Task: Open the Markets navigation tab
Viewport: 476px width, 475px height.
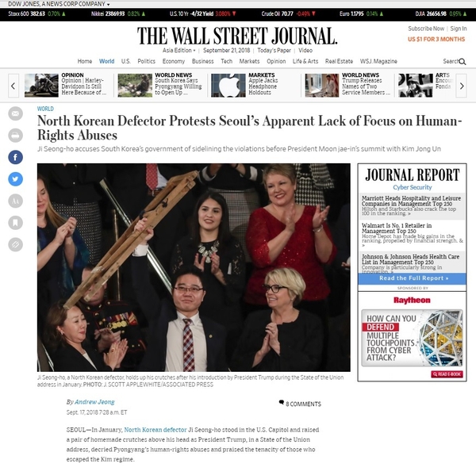Action: click(x=249, y=61)
